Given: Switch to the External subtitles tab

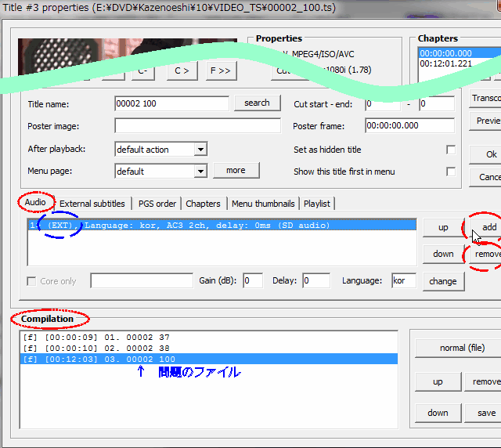Looking at the screenshot, I should (92, 204).
